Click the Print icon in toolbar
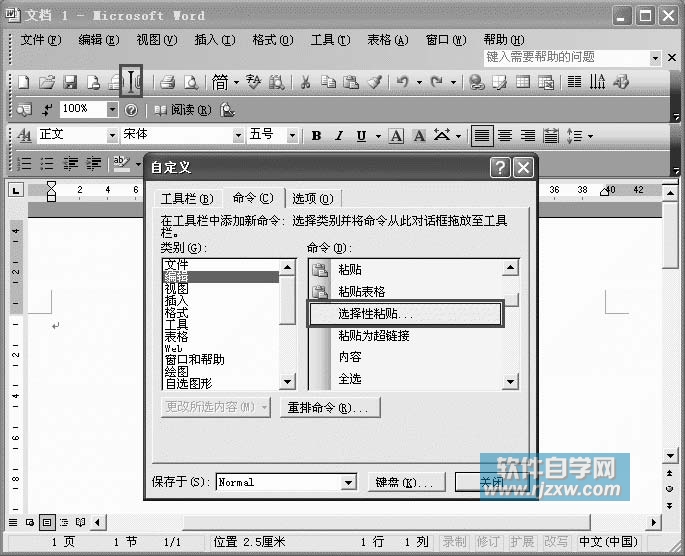Viewport: 685px width, 556px height. [x=167, y=82]
